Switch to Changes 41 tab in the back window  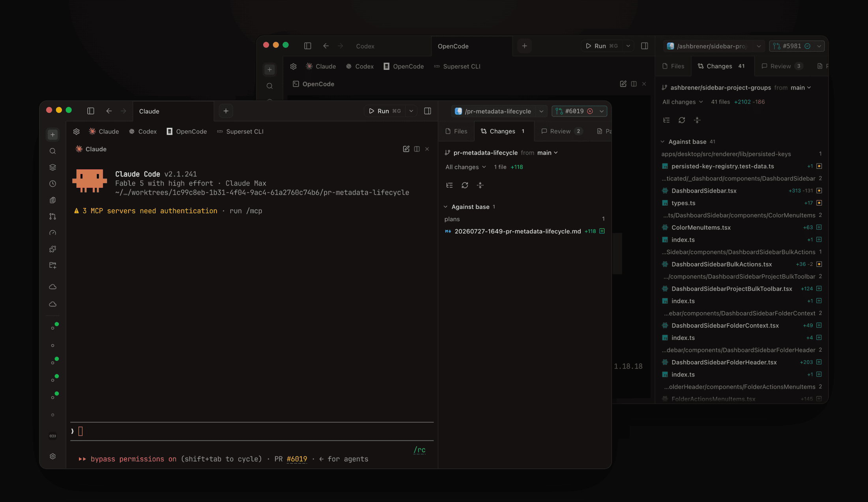pos(723,66)
